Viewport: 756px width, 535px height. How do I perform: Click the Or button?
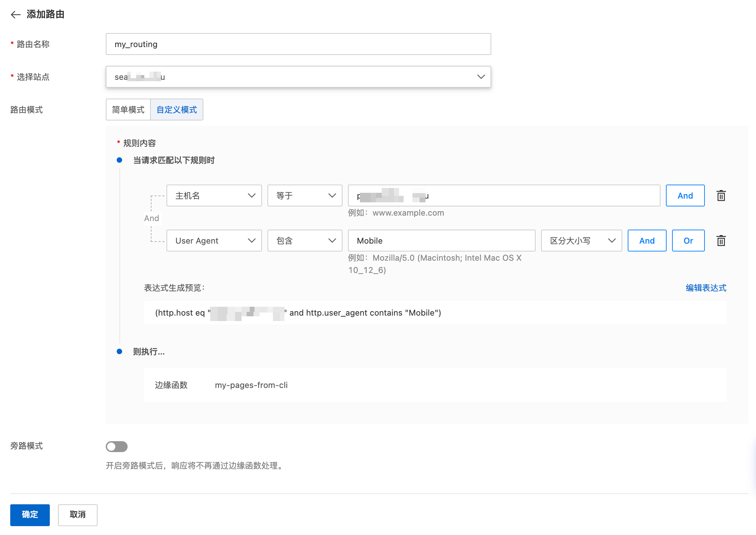(688, 241)
